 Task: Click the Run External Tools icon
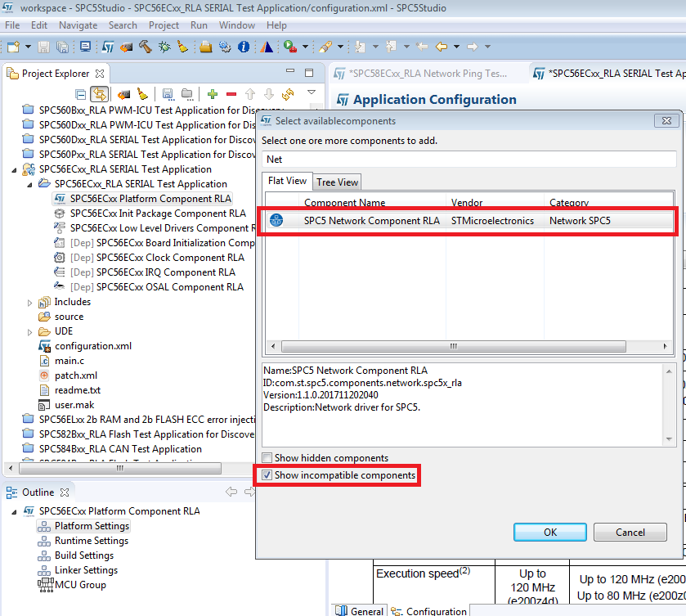tap(290, 47)
